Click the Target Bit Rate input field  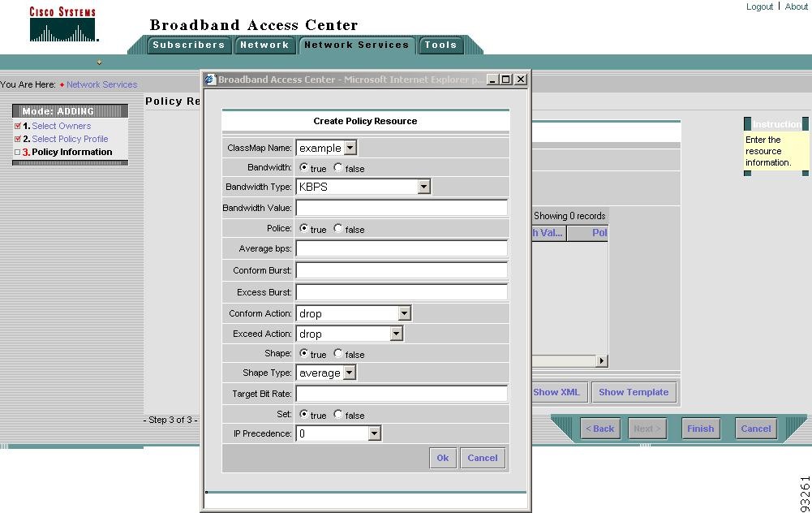click(x=402, y=394)
